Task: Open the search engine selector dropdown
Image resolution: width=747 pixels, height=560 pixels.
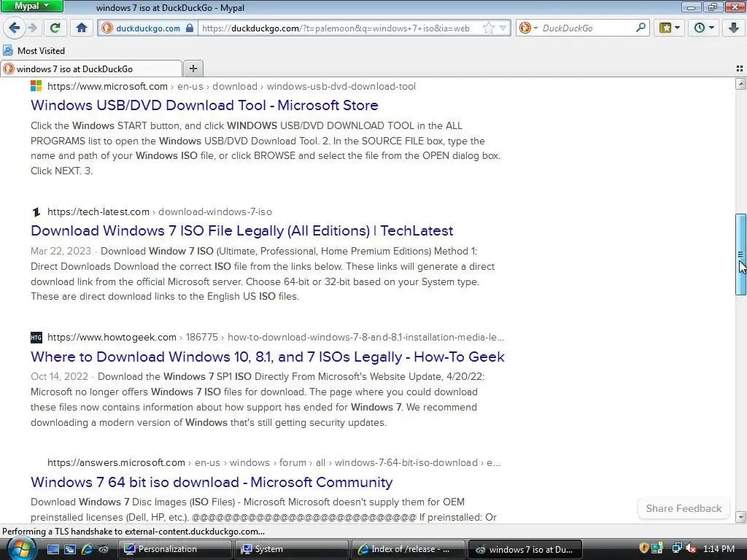Action: point(528,28)
